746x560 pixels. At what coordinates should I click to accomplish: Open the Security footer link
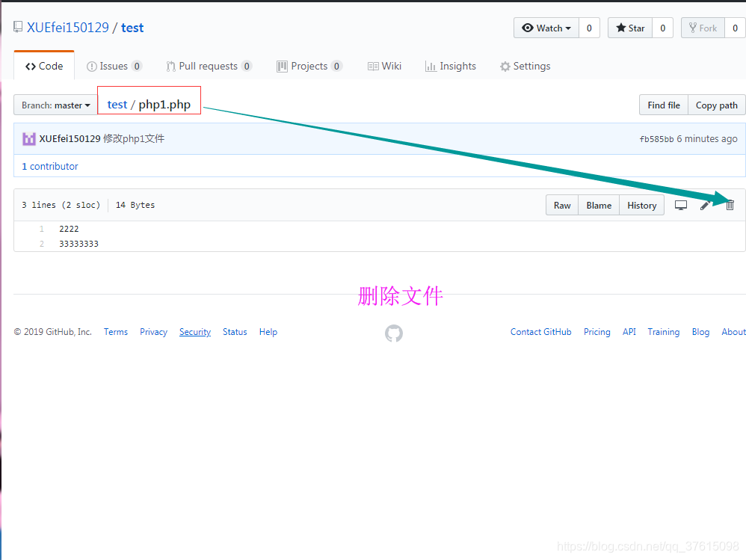click(x=194, y=332)
